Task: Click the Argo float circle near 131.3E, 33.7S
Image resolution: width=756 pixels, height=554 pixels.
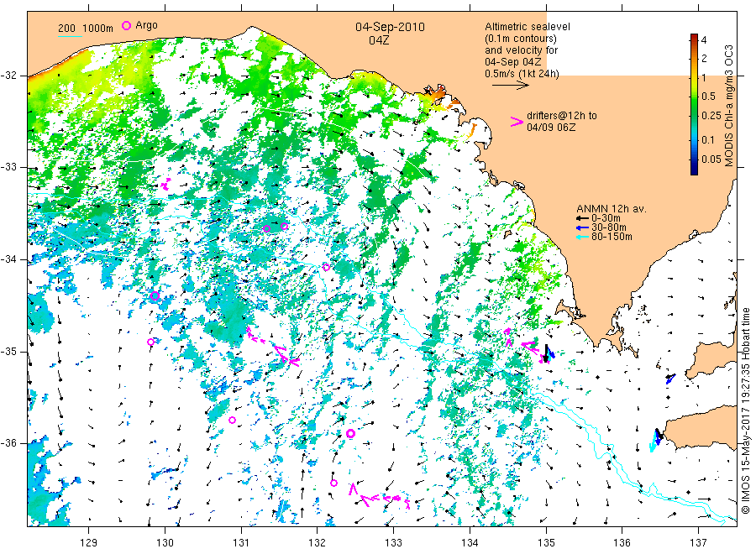Action: click(x=266, y=229)
